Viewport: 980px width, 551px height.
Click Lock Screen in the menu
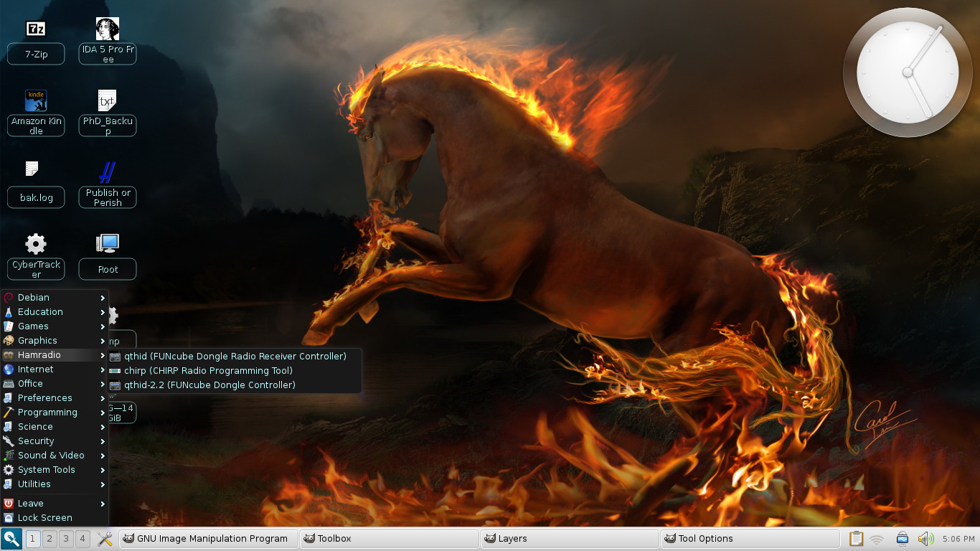[44, 518]
